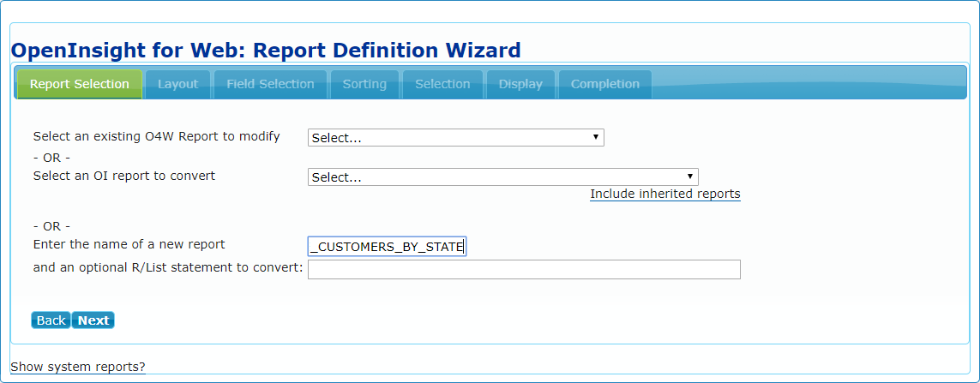Focus the new report name field

[387, 248]
